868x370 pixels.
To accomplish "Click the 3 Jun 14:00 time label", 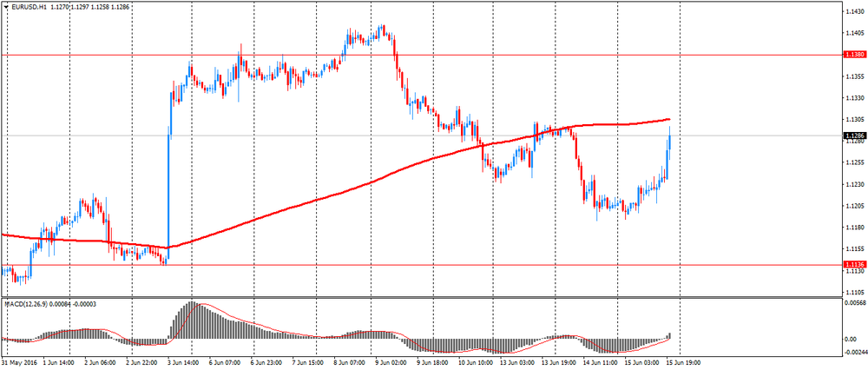I will pyautogui.click(x=182, y=363).
